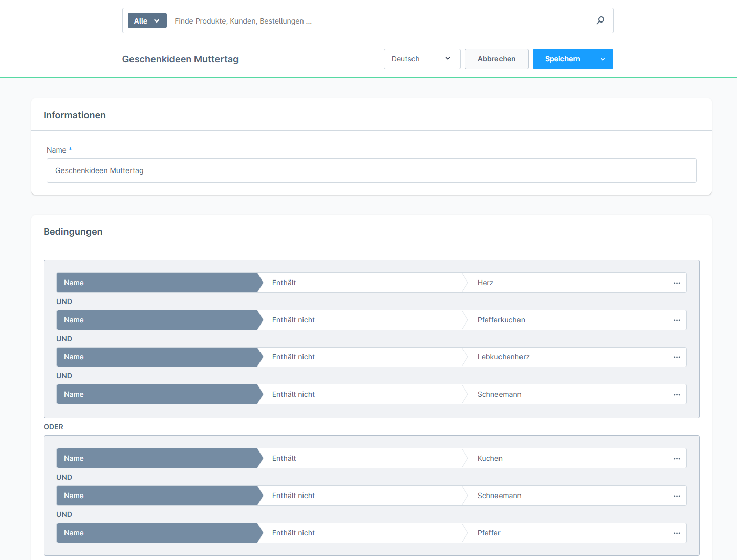
Task: Select the first Name condition type field
Action: (154, 283)
